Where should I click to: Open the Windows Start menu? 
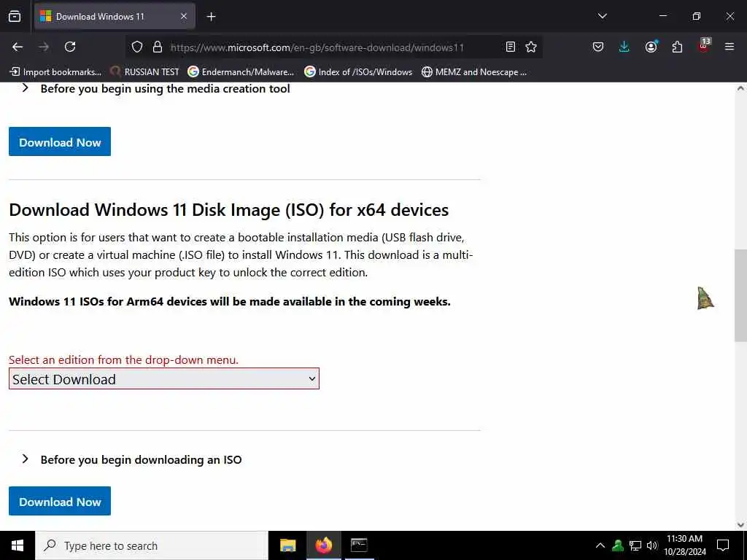pyautogui.click(x=18, y=545)
